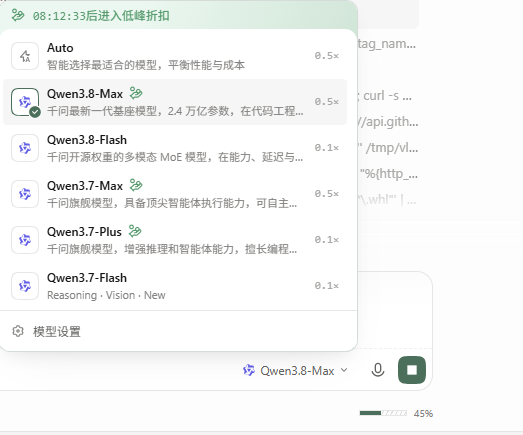523x435 pixels.
Task: Select the Auto model option
Action: pos(175,56)
